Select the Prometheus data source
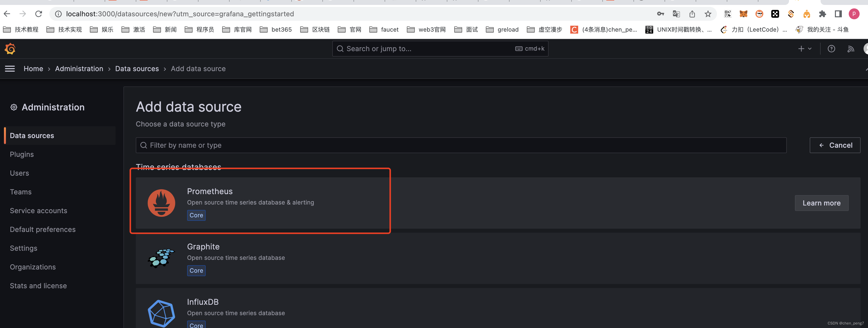868x328 pixels. [x=498, y=203]
